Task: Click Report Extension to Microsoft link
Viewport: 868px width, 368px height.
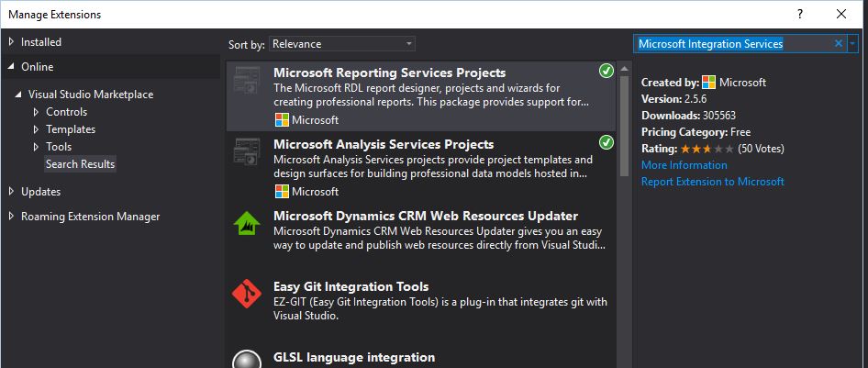Action: pyautogui.click(x=712, y=182)
